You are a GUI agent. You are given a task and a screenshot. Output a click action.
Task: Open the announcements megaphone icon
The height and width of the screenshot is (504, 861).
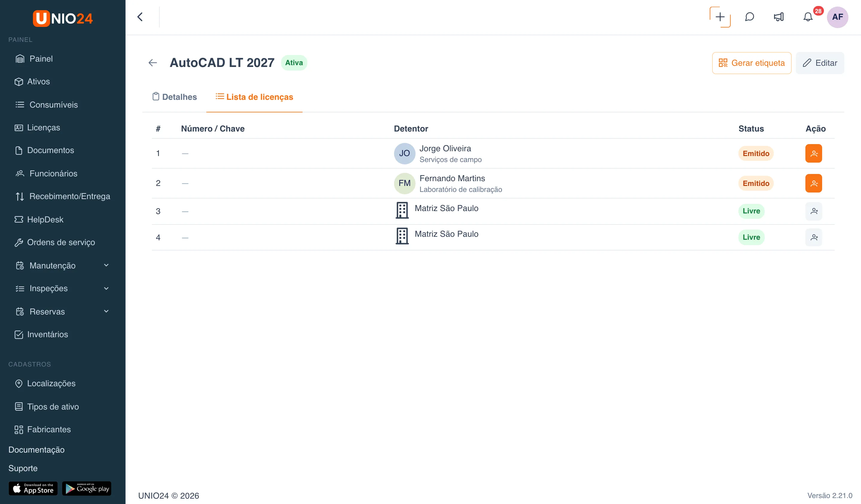pos(779,17)
